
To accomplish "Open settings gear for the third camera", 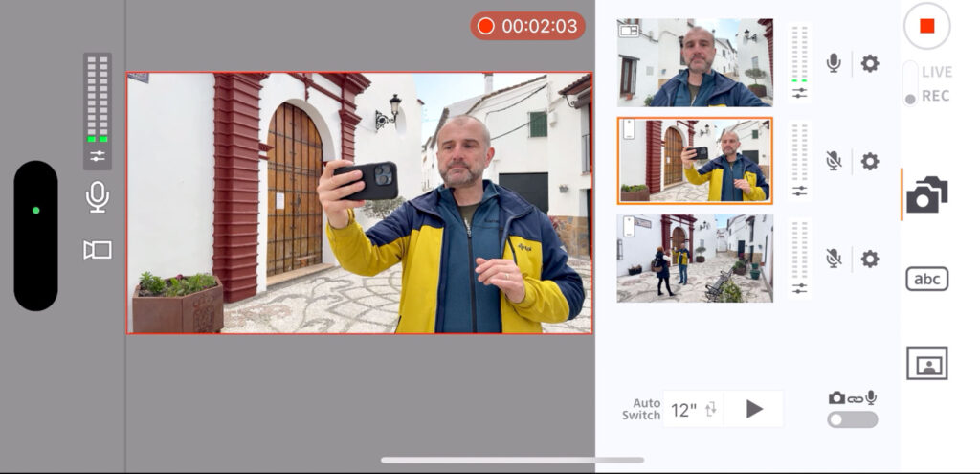I will pos(869,259).
